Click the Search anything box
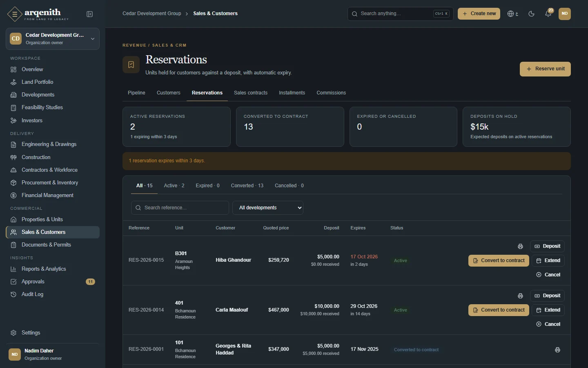Screen dimensions: 588x368 coord(400,13)
